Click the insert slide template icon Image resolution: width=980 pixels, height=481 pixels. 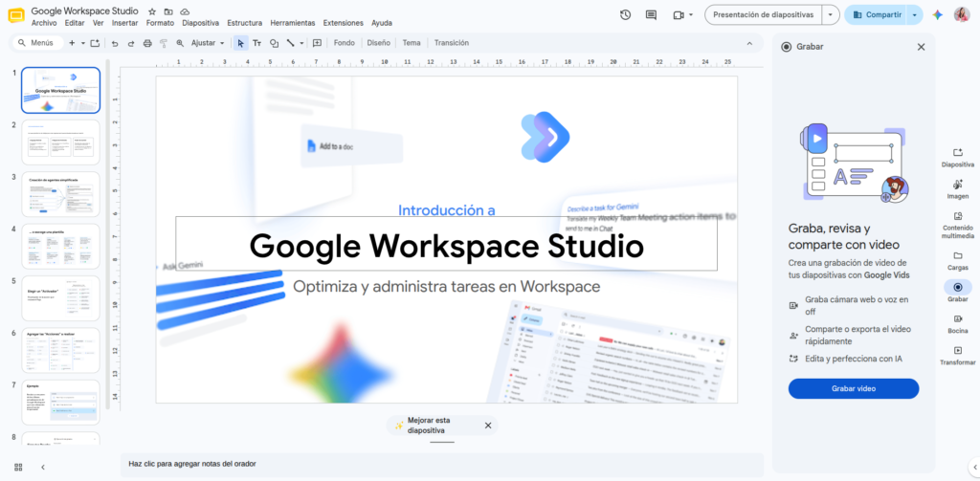[x=95, y=43]
